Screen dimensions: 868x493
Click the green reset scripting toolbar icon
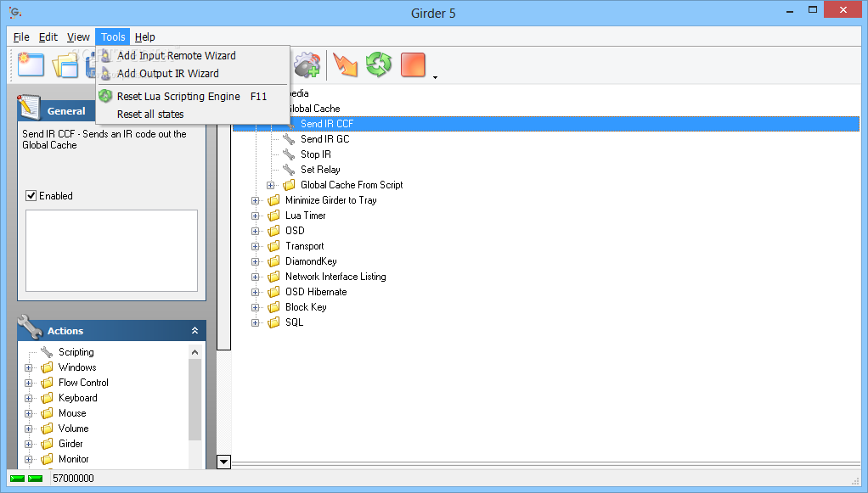(379, 64)
